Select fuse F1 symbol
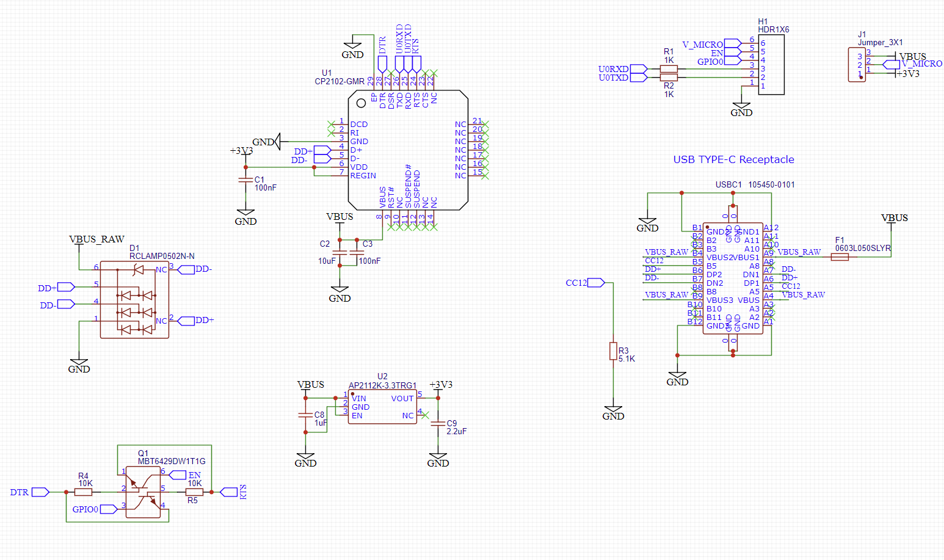Viewport: 944px width, 560px height. 840,257
